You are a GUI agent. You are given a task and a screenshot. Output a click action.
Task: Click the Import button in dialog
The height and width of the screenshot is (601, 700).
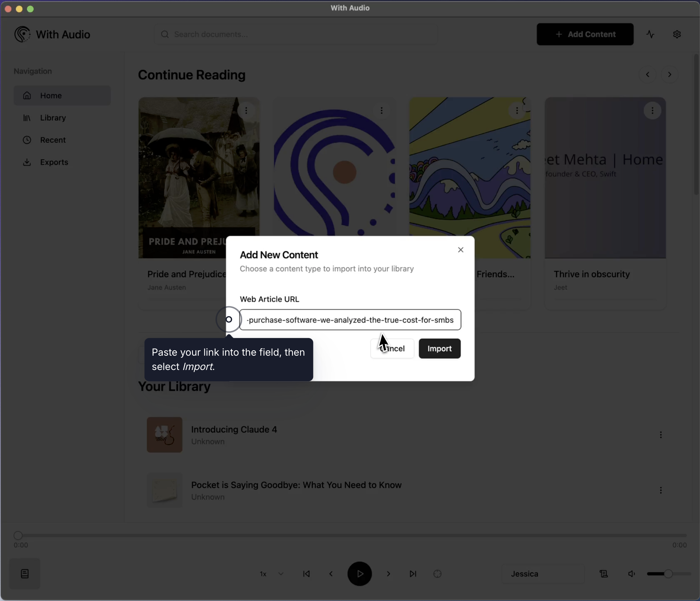point(439,348)
